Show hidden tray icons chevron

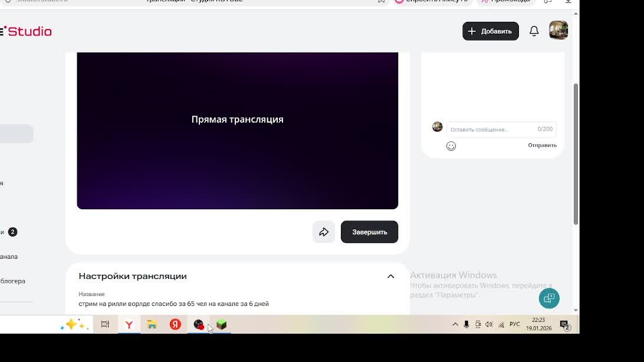click(455, 324)
